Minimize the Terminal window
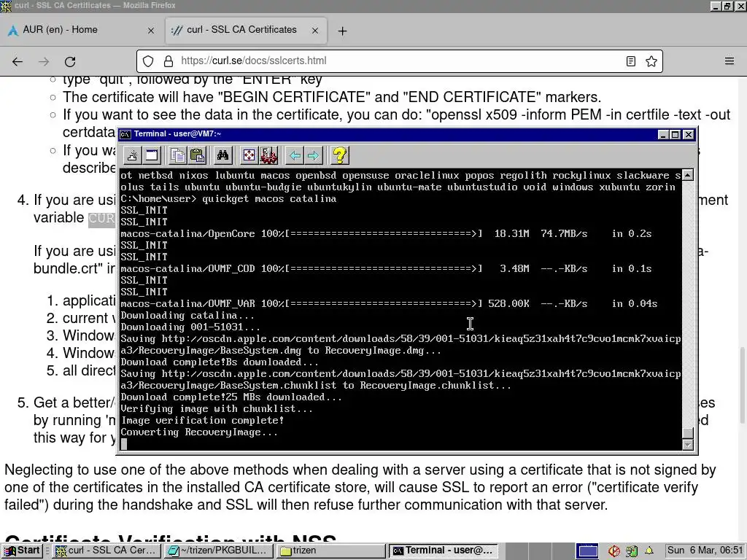The width and height of the screenshot is (747, 560). click(x=662, y=135)
